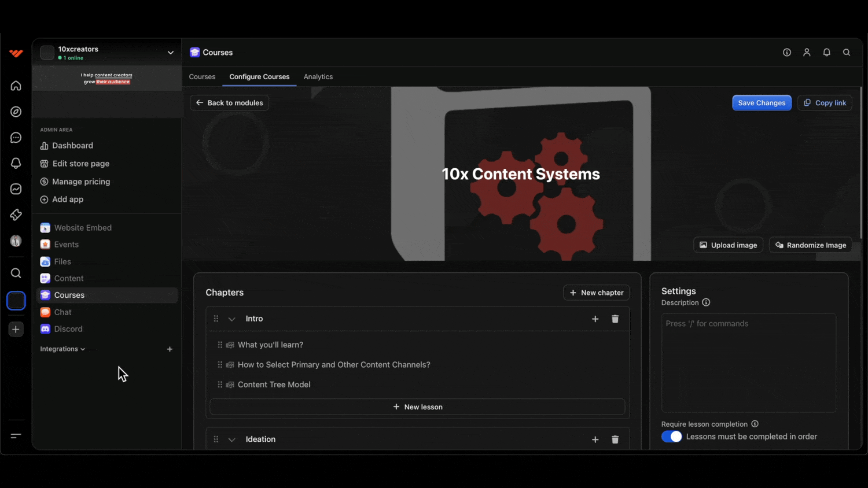Click the Randomize Image button
Viewport: 868px width, 488px height.
click(x=810, y=245)
